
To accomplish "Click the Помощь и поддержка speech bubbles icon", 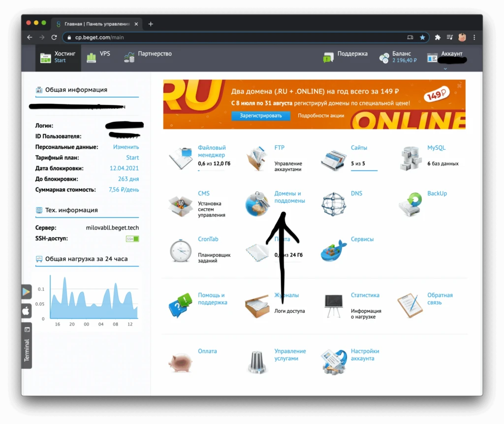I will tap(180, 305).
